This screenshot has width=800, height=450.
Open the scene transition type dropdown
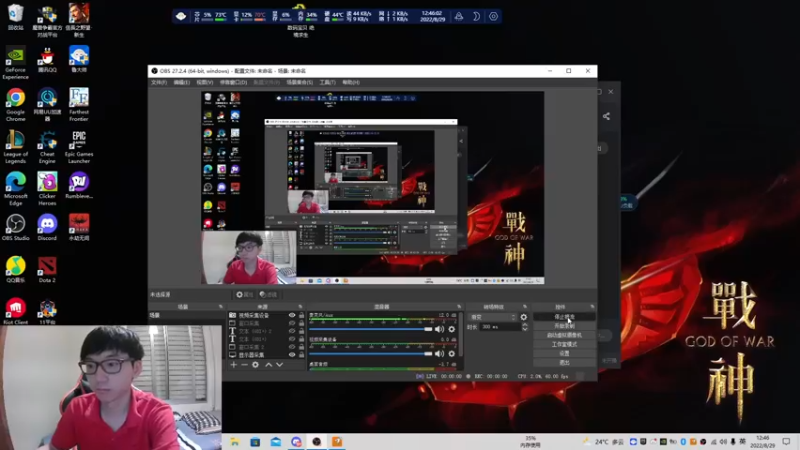click(x=492, y=317)
